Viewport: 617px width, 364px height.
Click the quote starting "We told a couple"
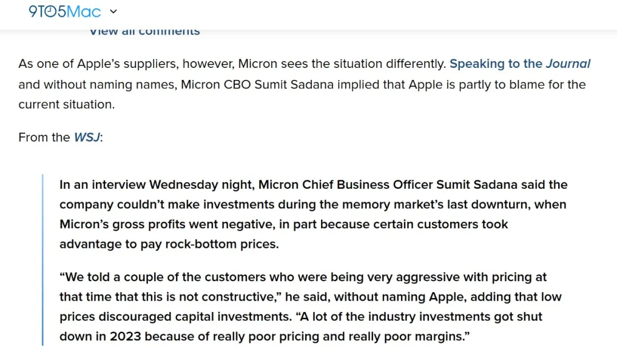310,306
